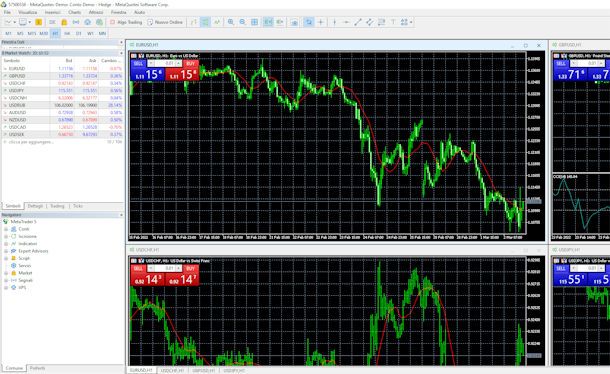
Task: Click the yellow Market Watch toolbar icon
Action: [x=39, y=22]
